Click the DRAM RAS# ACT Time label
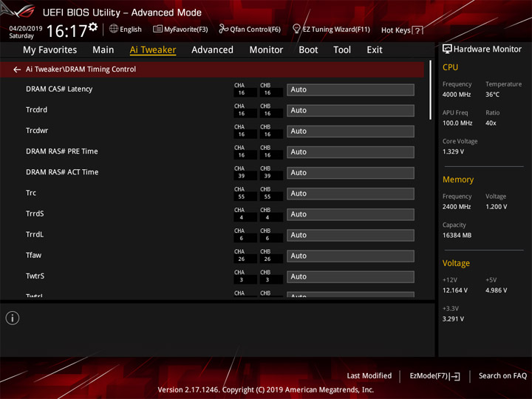 pyautogui.click(x=62, y=172)
